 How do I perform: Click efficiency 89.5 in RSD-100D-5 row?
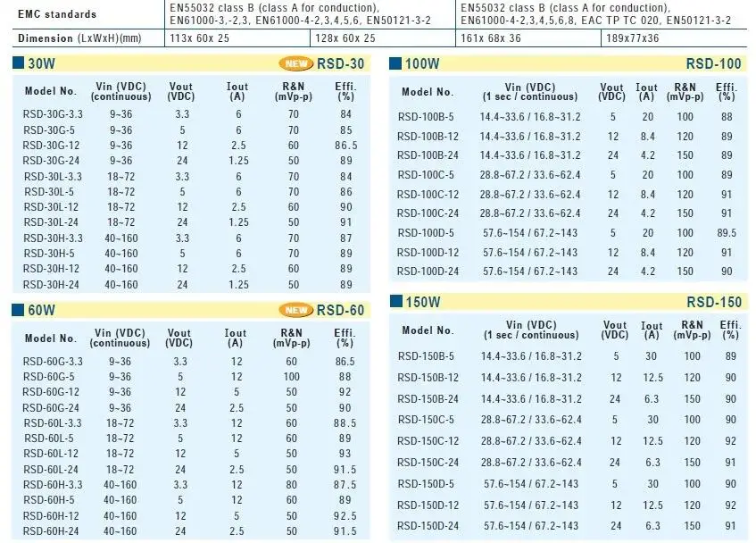(727, 233)
